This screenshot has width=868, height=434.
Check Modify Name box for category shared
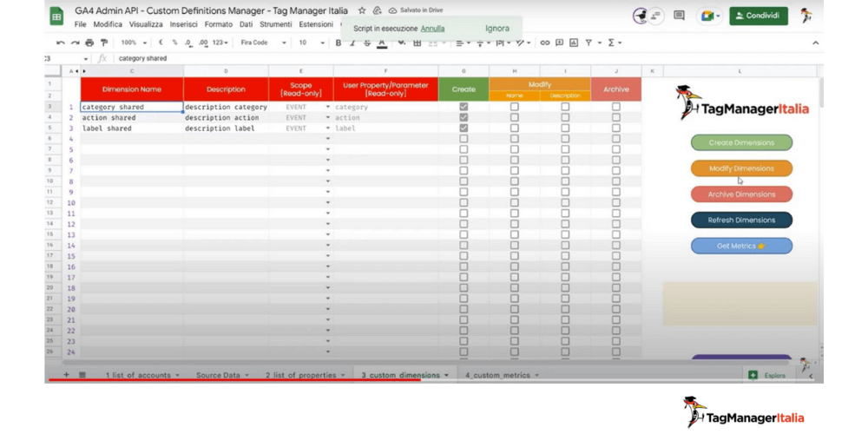point(514,107)
